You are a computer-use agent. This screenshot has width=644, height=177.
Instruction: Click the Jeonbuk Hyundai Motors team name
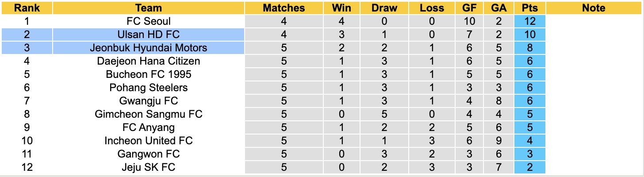click(x=149, y=48)
